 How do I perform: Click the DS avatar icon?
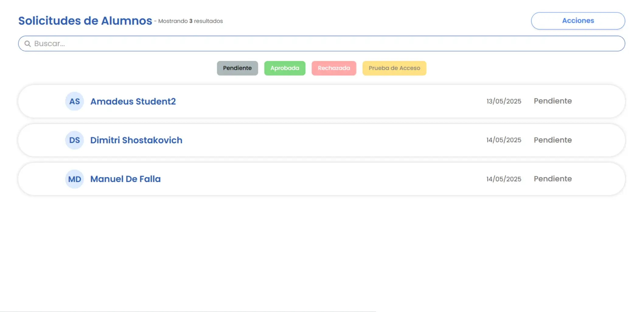75,140
